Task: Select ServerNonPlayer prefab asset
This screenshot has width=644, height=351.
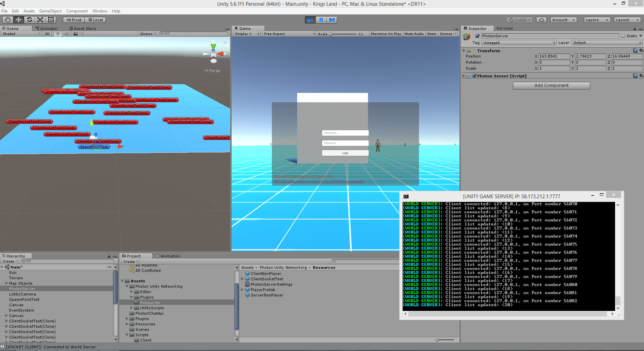Action: pyautogui.click(x=267, y=295)
